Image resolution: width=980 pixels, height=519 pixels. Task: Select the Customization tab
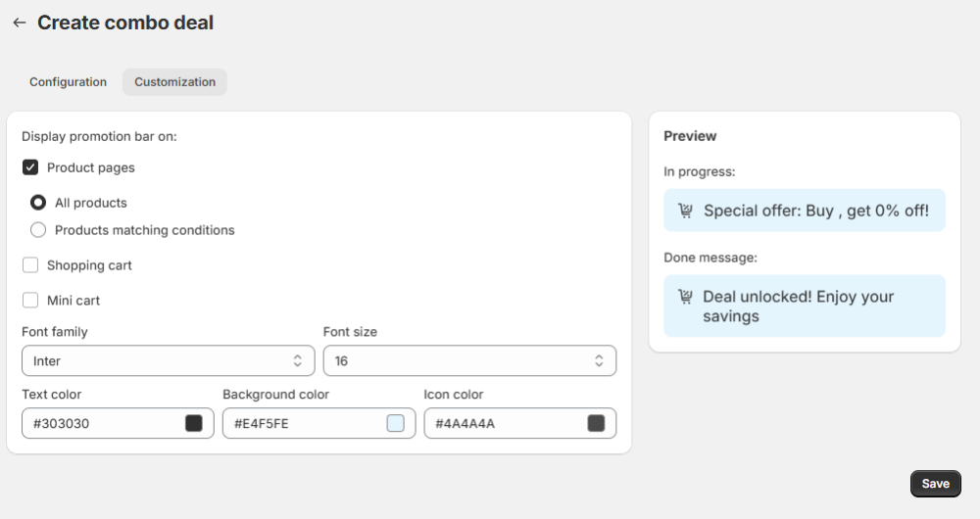[174, 82]
